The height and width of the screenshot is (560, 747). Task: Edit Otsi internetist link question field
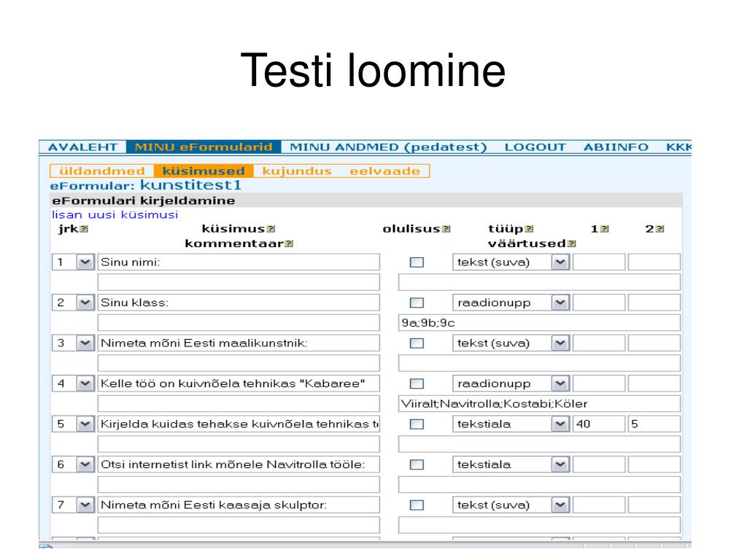click(x=239, y=464)
